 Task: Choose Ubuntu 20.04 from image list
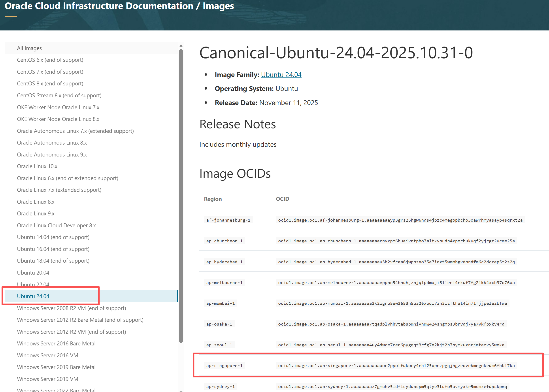33,273
